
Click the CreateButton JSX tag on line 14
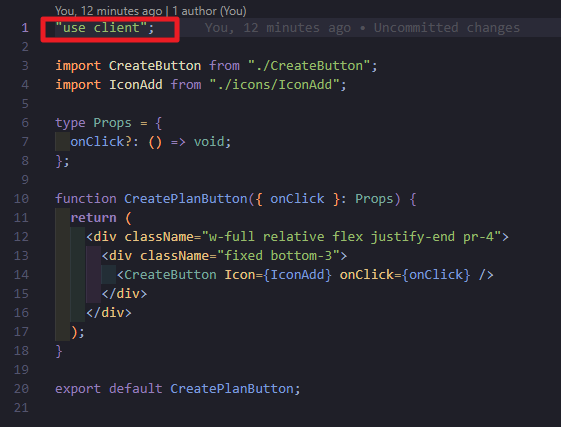170,275
